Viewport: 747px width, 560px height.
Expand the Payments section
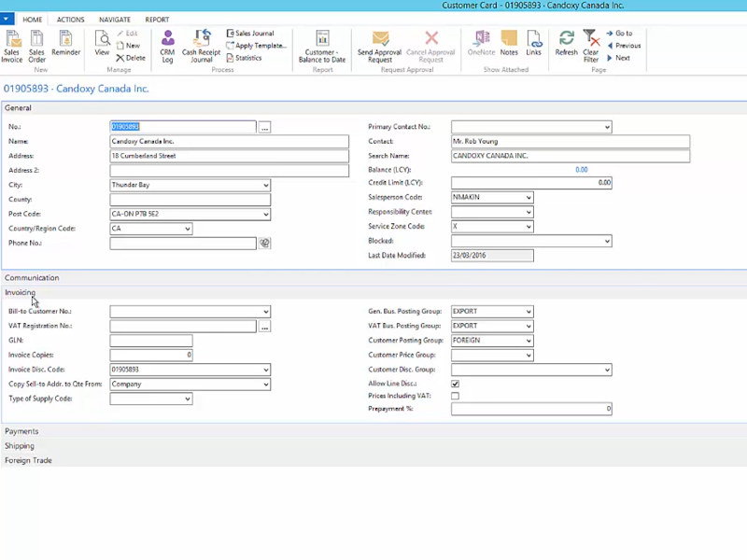point(373,431)
